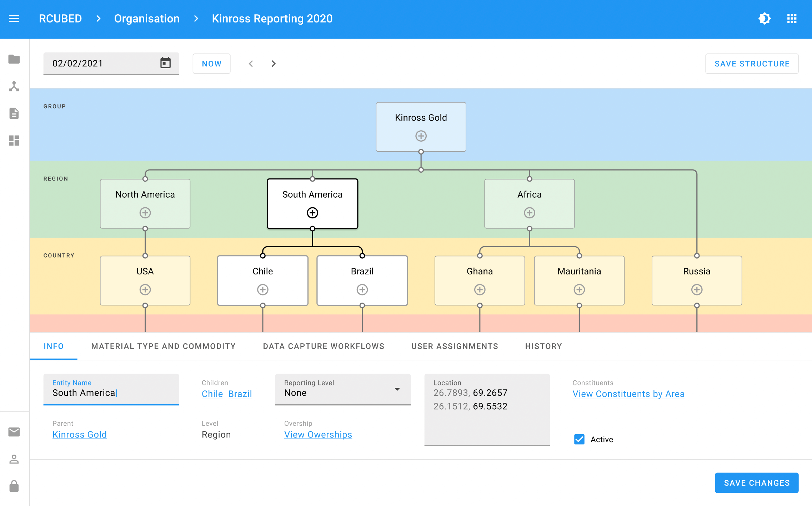Screen dimensions: 812x506
Task: Toggle the brightness theme icon
Action: point(765,19)
